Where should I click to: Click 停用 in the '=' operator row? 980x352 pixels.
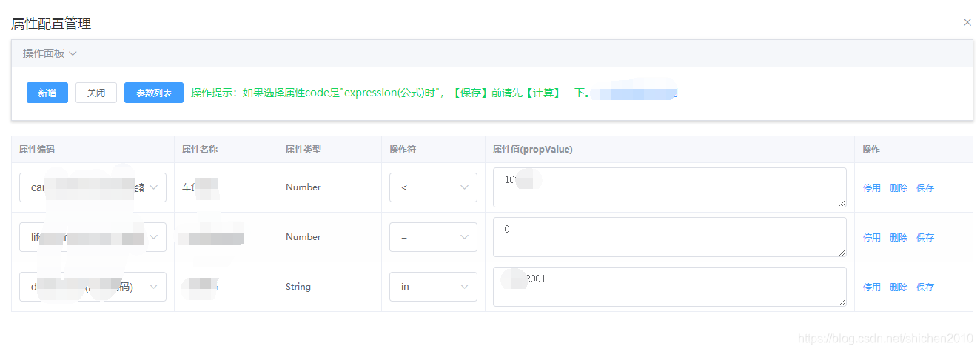pos(872,238)
